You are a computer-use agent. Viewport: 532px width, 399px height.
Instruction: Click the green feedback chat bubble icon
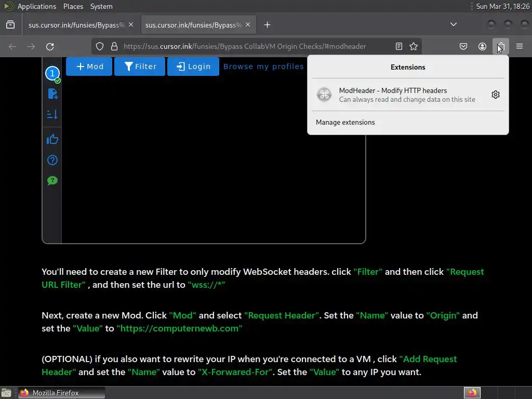[x=52, y=180]
